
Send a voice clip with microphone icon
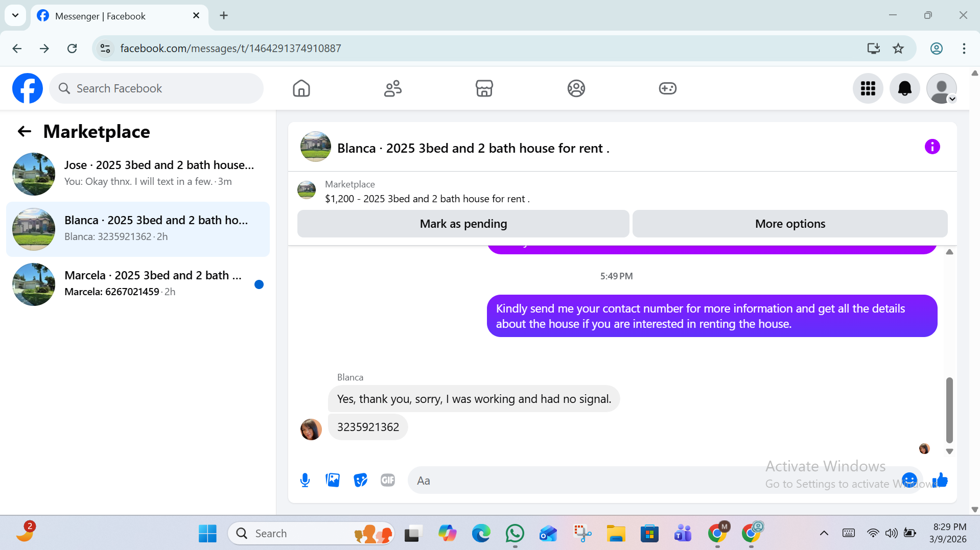(305, 480)
